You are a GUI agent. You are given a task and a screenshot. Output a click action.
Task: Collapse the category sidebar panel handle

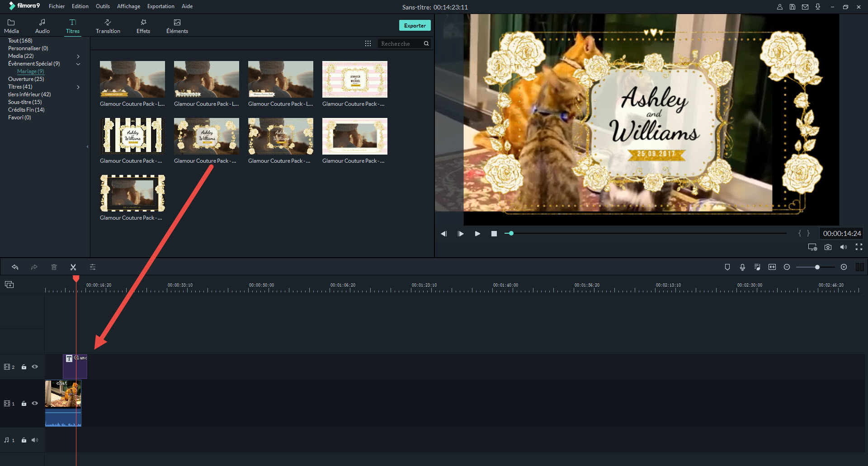point(87,147)
